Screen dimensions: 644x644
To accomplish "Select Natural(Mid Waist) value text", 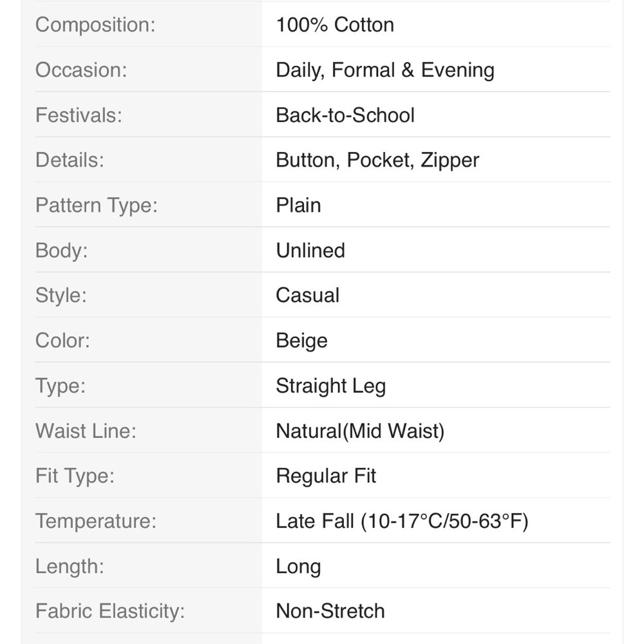I will (x=360, y=431).
